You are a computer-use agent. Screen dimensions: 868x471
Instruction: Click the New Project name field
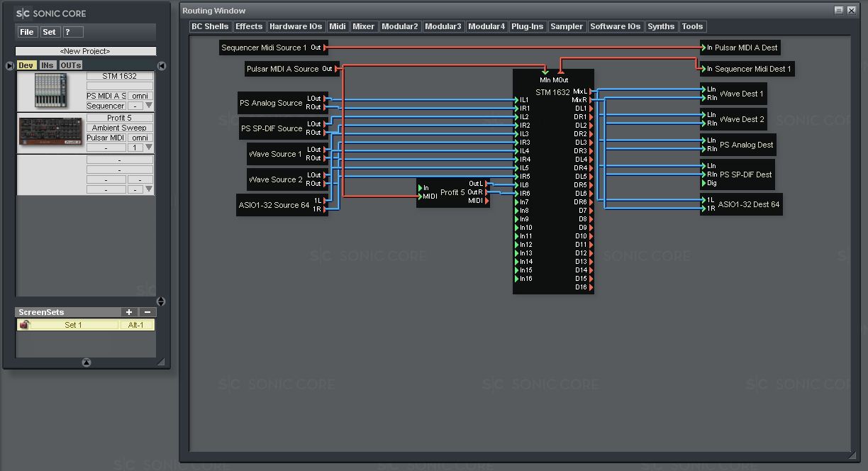(x=86, y=51)
